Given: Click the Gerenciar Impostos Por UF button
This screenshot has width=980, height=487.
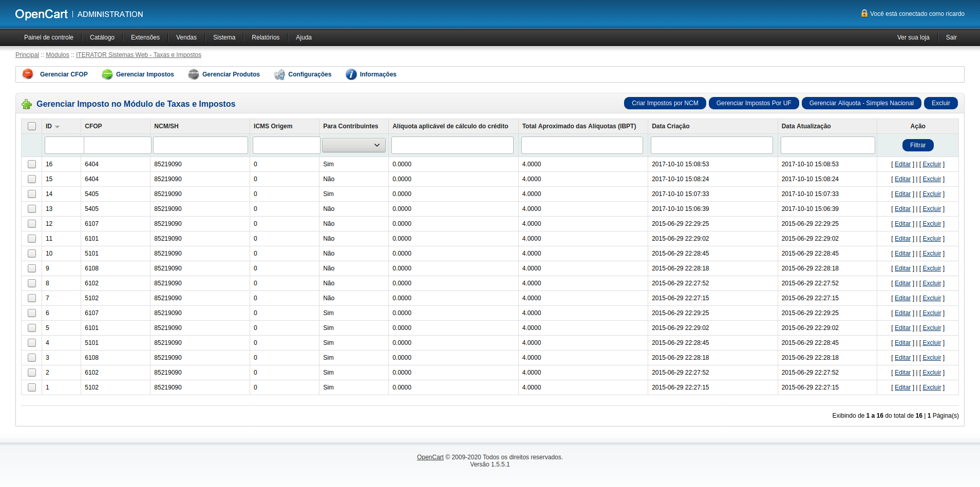Looking at the screenshot, I should (x=754, y=103).
